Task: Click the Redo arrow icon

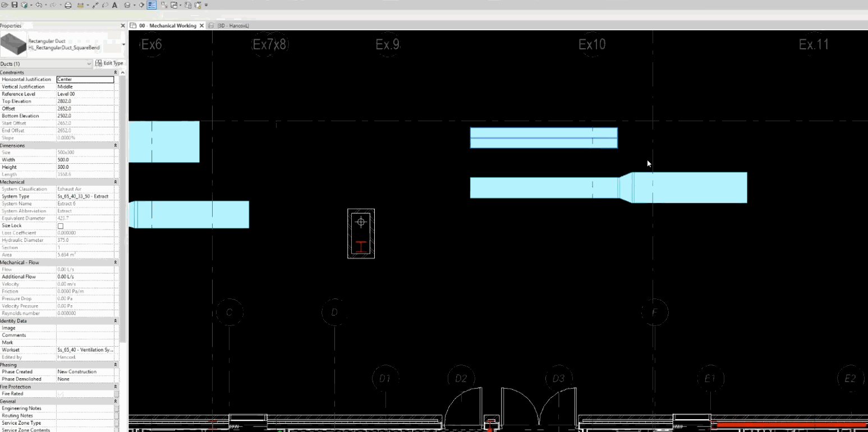Action: point(53,5)
